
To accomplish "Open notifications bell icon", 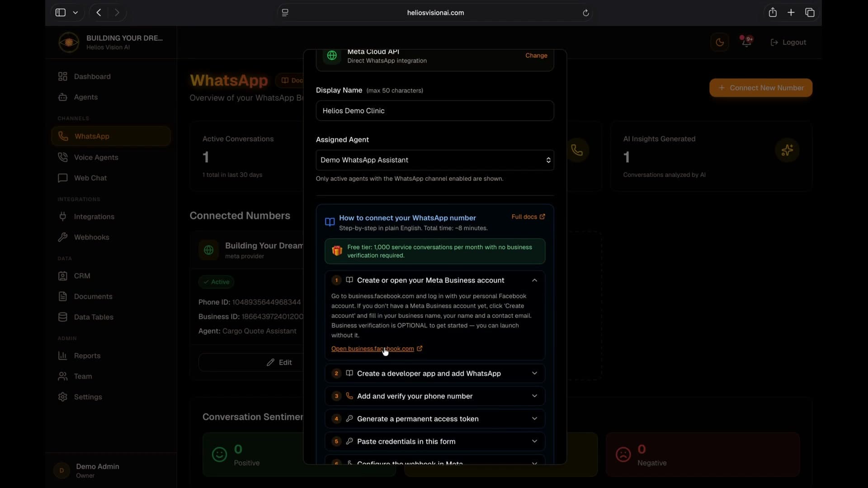I will pyautogui.click(x=746, y=42).
